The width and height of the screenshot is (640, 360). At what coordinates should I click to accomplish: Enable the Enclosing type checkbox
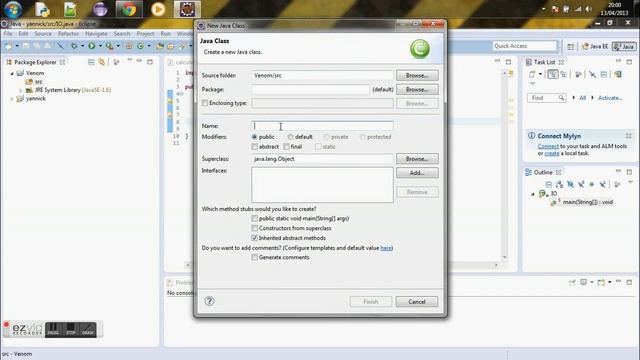[x=205, y=103]
